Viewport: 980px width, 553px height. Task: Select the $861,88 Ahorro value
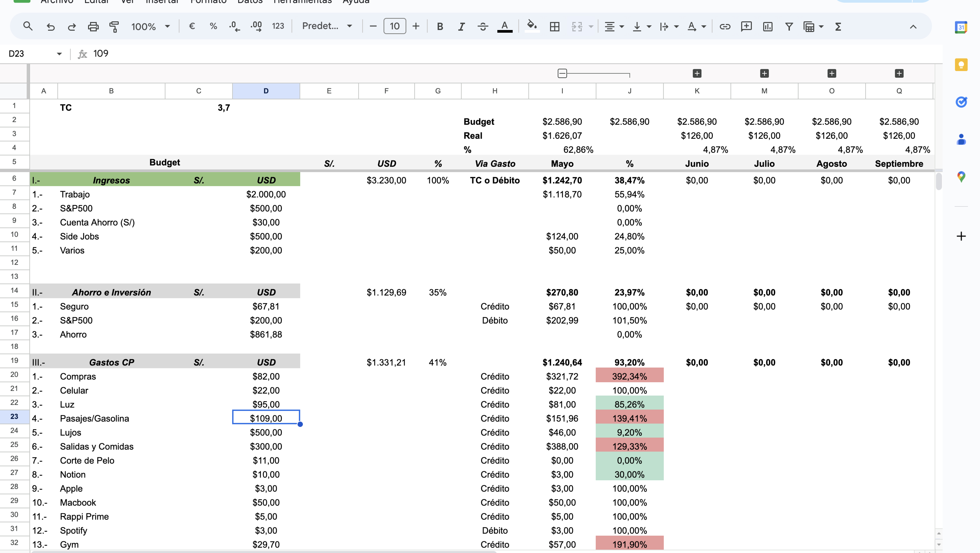coord(266,334)
